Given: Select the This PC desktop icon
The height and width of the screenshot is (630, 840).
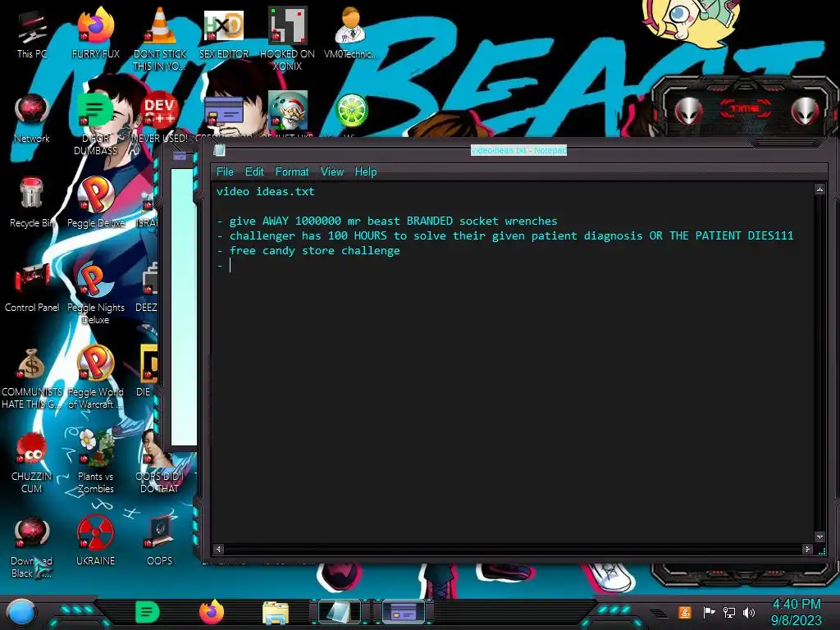Looking at the screenshot, I should pyautogui.click(x=32, y=33).
